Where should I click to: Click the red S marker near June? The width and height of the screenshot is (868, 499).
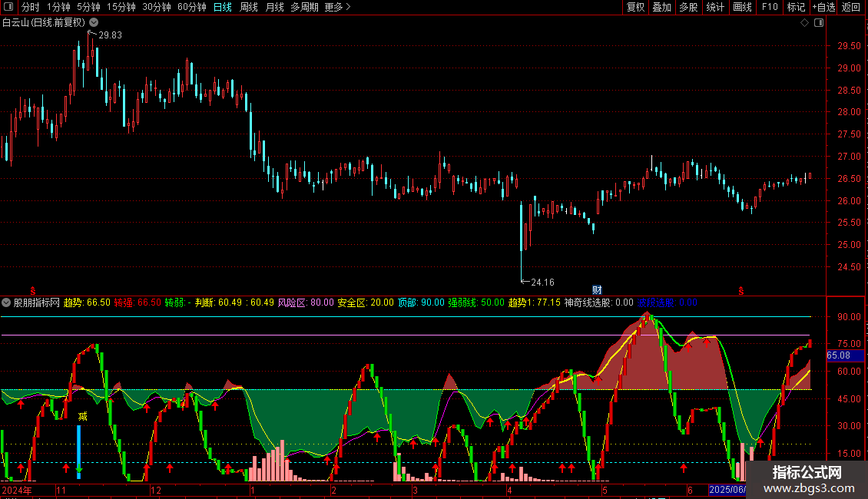coord(740,291)
